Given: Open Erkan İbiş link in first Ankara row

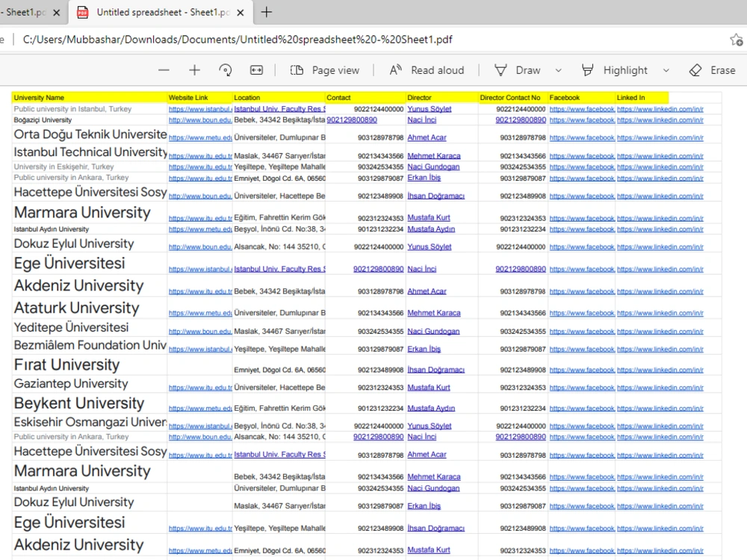Looking at the screenshot, I should (424, 178).
